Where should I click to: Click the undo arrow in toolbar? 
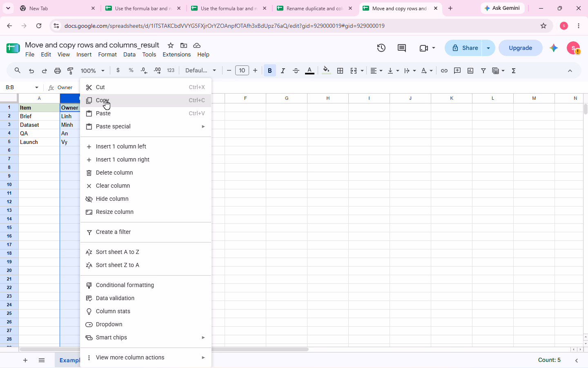[x=31, y=71]
